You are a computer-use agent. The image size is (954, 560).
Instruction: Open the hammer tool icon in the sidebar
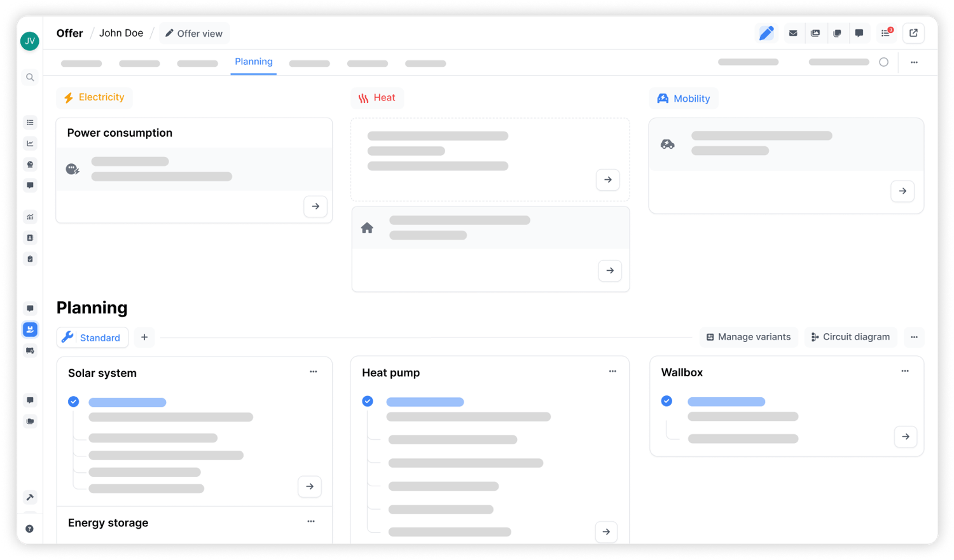pyautogui.click(x=30, y=497)
